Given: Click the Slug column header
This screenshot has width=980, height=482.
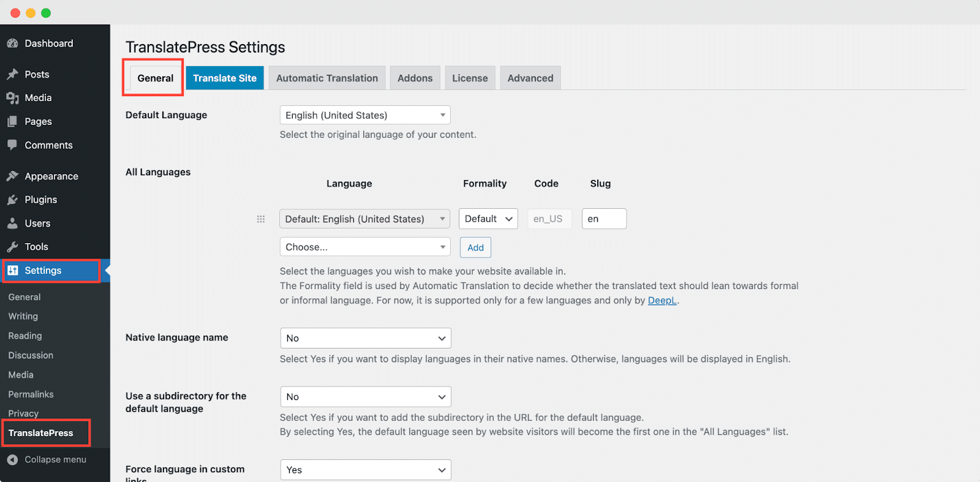Looking at the screenshot, I should (600, 183).
